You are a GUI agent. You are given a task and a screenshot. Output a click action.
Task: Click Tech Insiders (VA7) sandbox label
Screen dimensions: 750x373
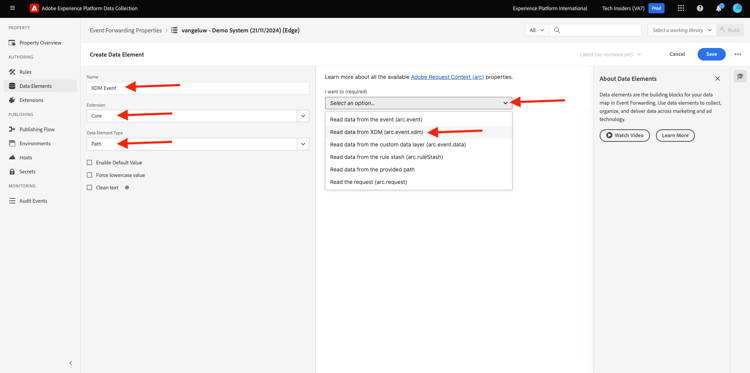(x=623, y=8)
